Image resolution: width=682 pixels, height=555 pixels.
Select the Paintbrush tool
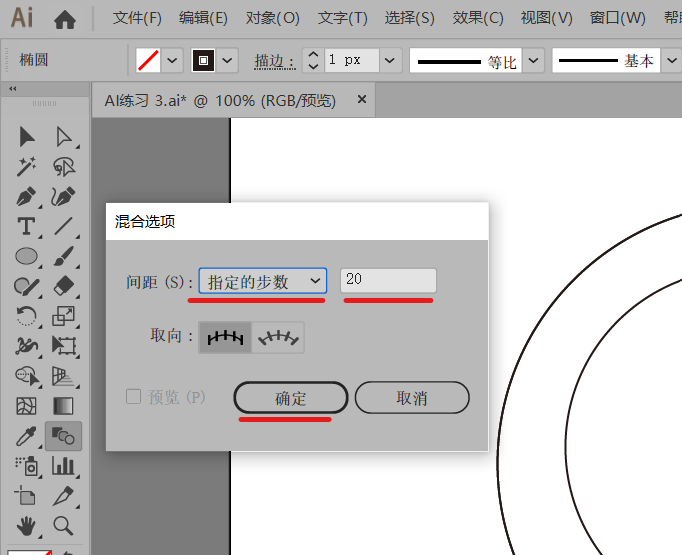point(64,256)
